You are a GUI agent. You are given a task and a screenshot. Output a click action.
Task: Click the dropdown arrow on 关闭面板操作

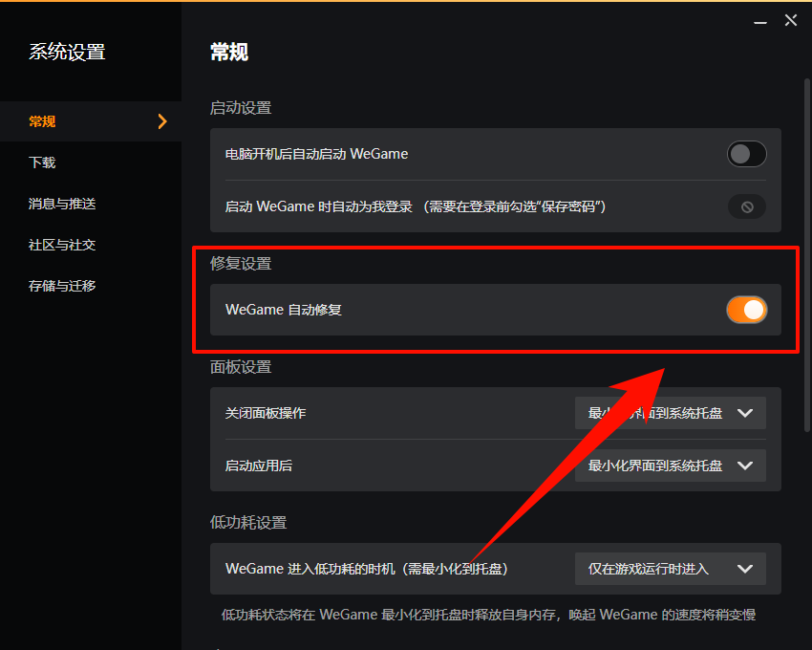coord(746,413)
